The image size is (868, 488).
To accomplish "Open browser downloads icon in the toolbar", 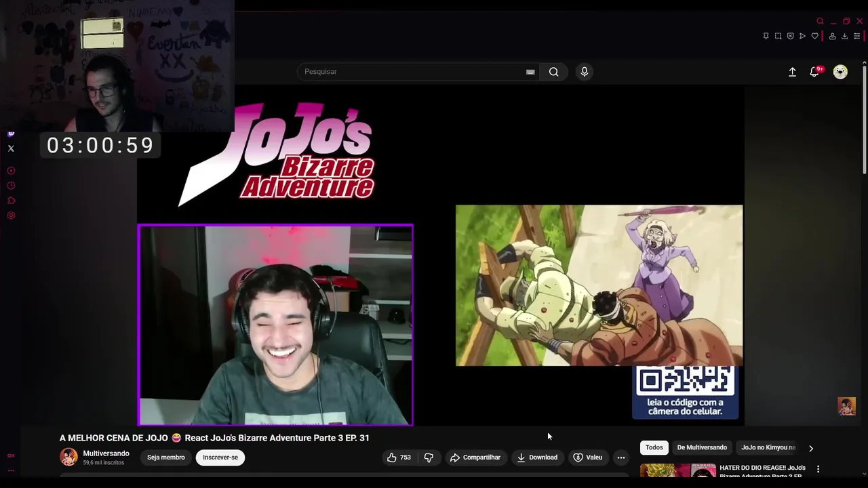I will click(844, 36).
